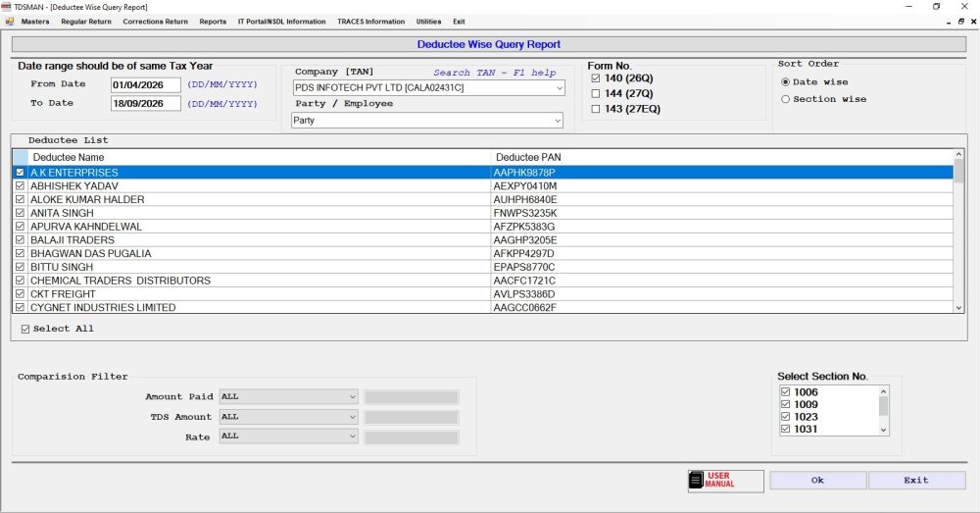Click PAN AVLPS3386D cell
This screenshot has height=513, width=980.
[x=722, y=293]
